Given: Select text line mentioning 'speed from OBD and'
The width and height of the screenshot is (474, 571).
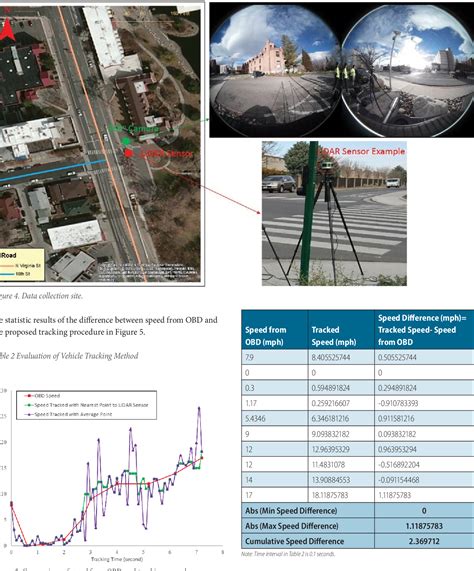Looking at the screenshot, I should (109, 320).
